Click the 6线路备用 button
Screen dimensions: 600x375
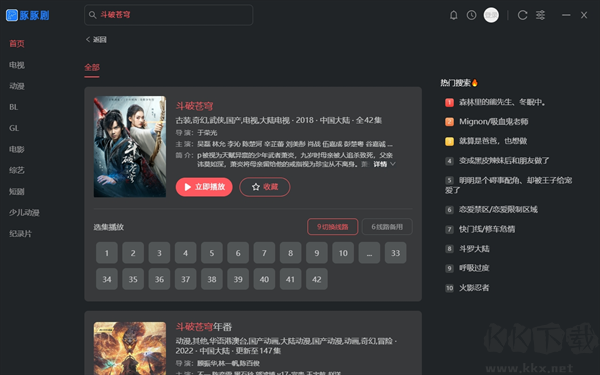tap(387, 227)
